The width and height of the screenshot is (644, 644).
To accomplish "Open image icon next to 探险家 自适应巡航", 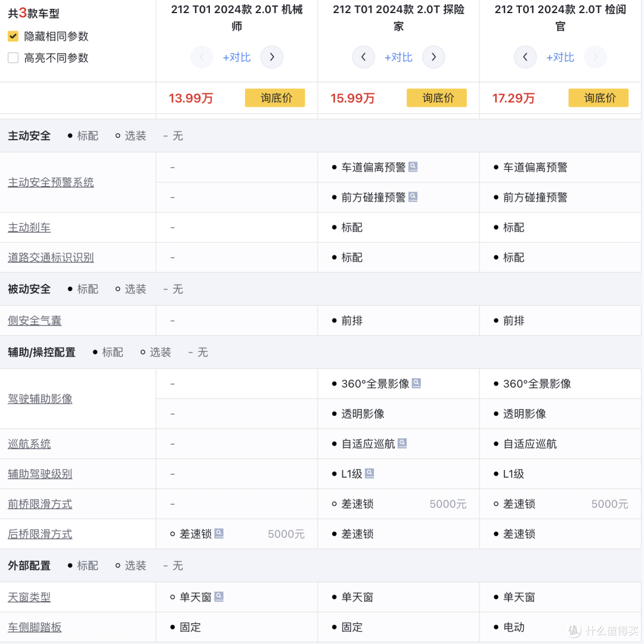I will 402,443.
